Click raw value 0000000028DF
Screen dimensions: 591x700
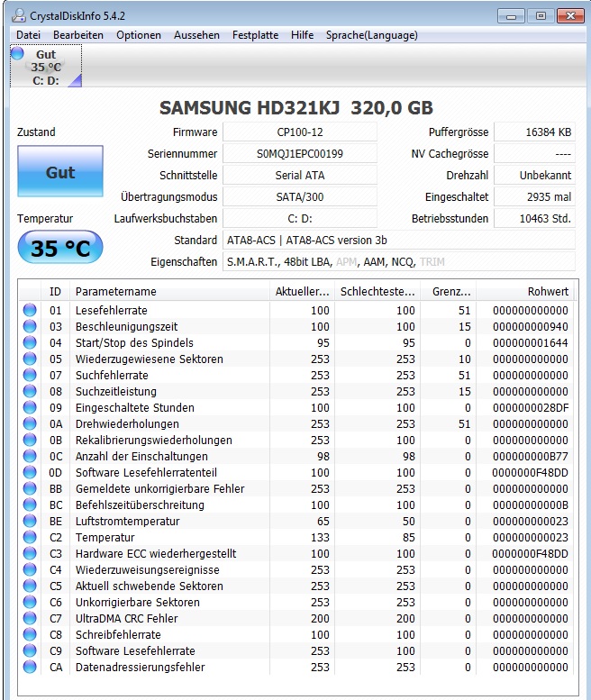click(531, 407)
